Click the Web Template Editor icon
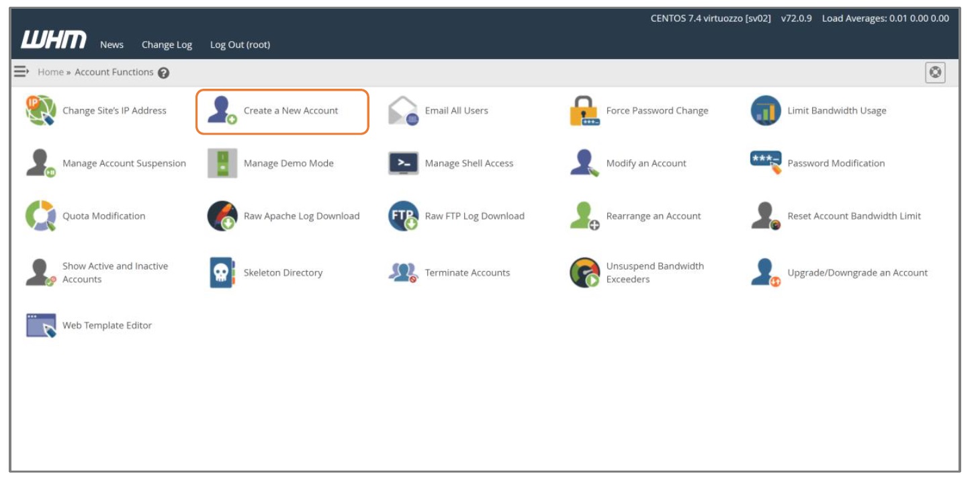This screenshot has width=980, height=482. [x=41, y=325]
